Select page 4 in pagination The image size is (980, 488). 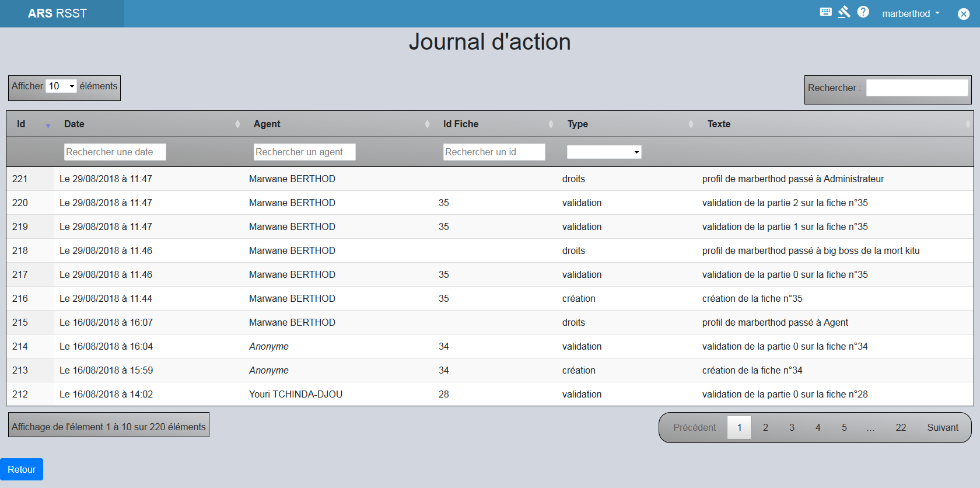click(x=818, y=427)
